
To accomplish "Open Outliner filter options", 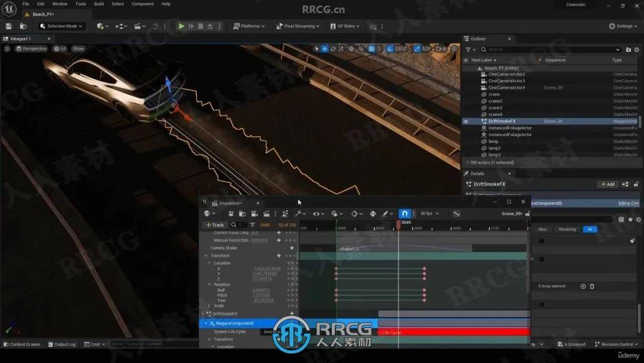I will pos(470,50).
